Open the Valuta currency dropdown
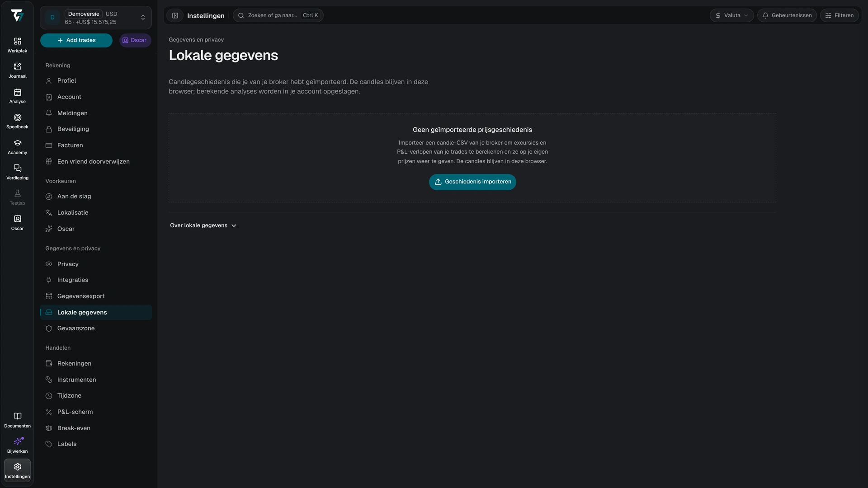Viewport: 868px width, 488px height. tap(731, 15)
